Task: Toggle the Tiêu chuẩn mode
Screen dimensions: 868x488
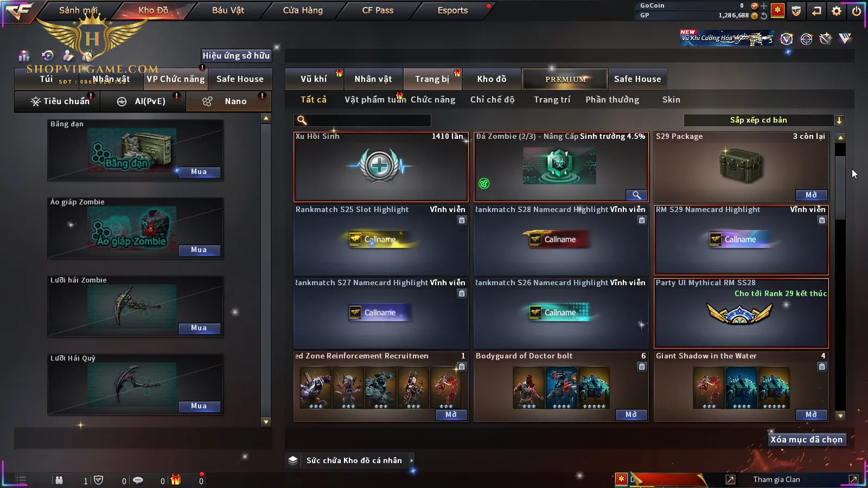Action: (60, 101)
